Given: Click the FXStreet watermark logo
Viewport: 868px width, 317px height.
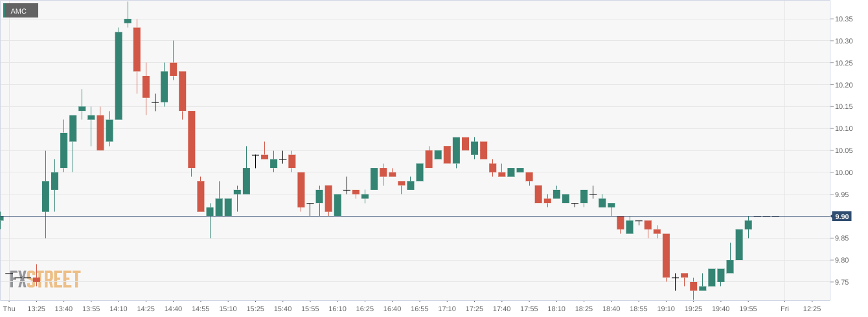Looking at the screenshot, I should click(x=44, y=279).
